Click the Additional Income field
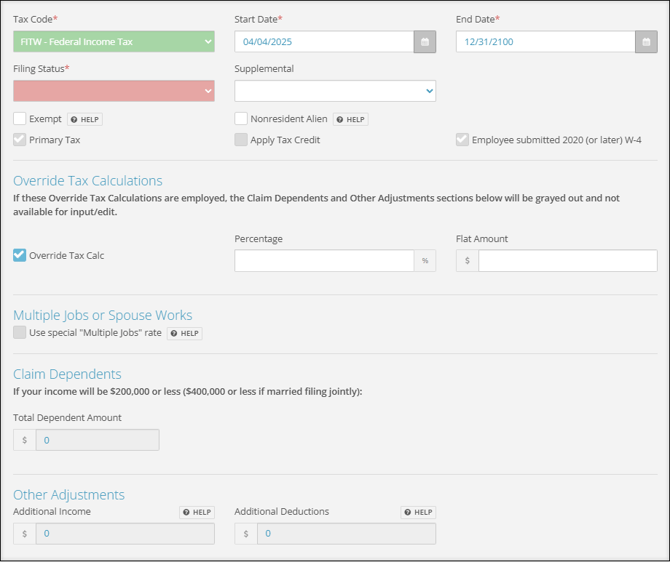The image size is (670, 562). (x=125, y=533)
